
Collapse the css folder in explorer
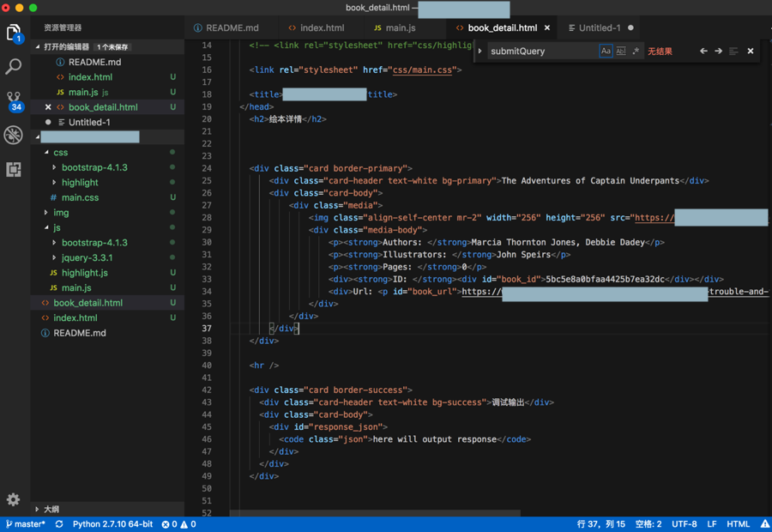pos(60,153)
